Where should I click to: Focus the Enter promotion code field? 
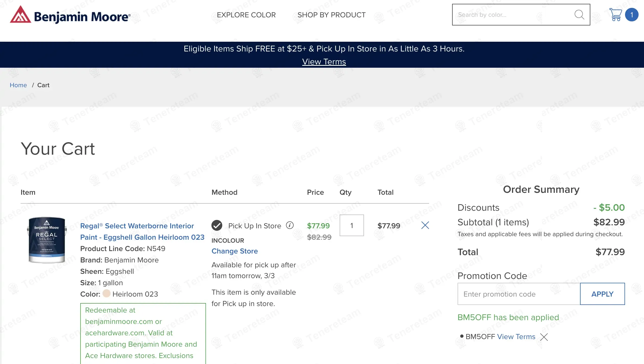pyautogui.click(x=519, y=294)
